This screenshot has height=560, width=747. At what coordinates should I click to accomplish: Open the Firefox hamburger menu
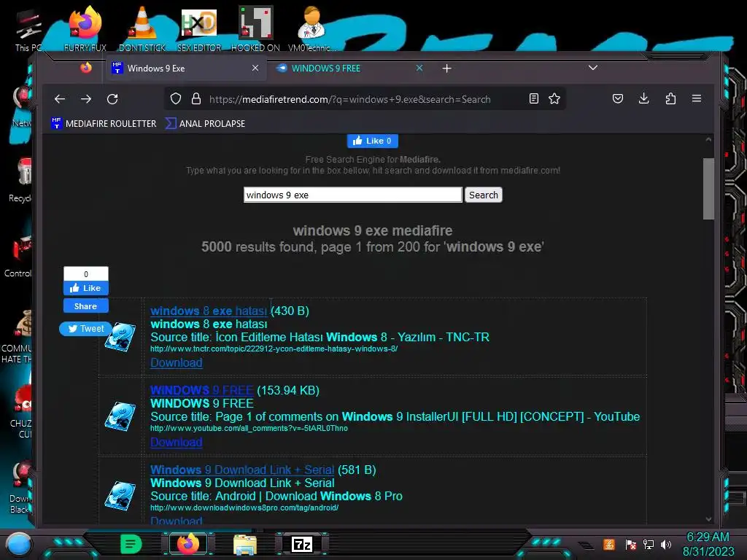[697, 98]
